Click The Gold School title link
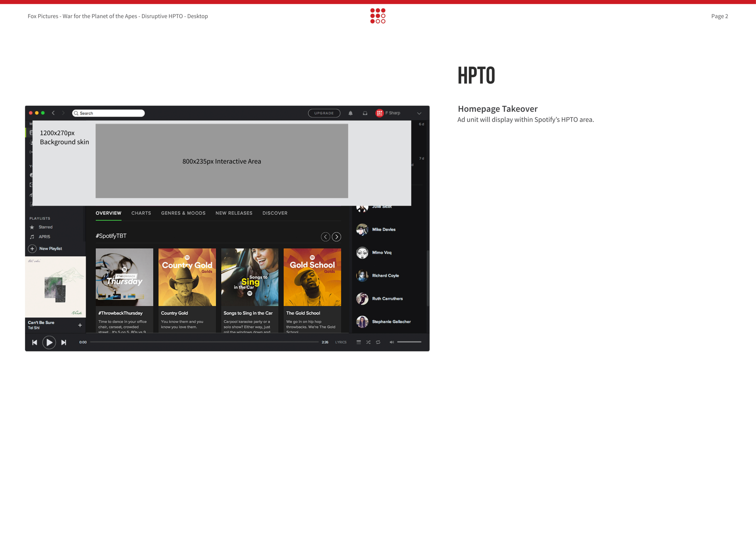 tap(303, 313)
